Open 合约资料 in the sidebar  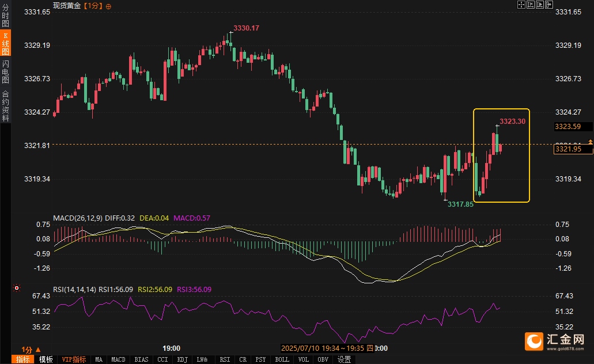click(x=5, y=106)
